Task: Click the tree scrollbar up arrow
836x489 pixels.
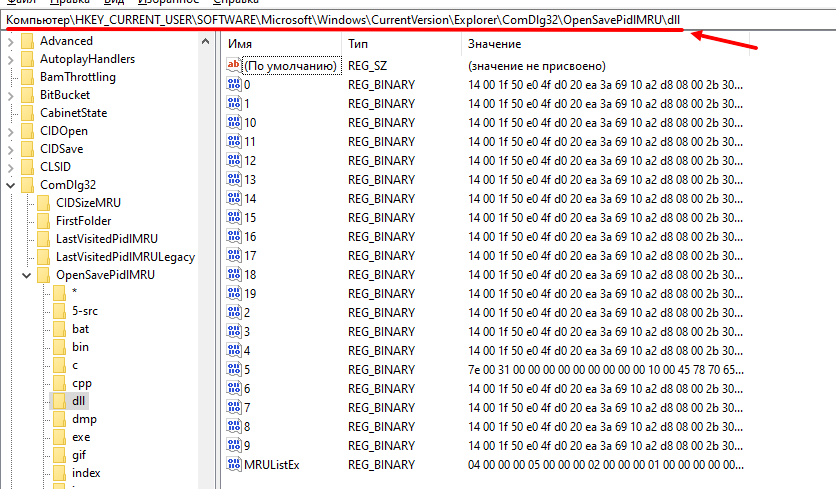Action: [x=206, y=41]
